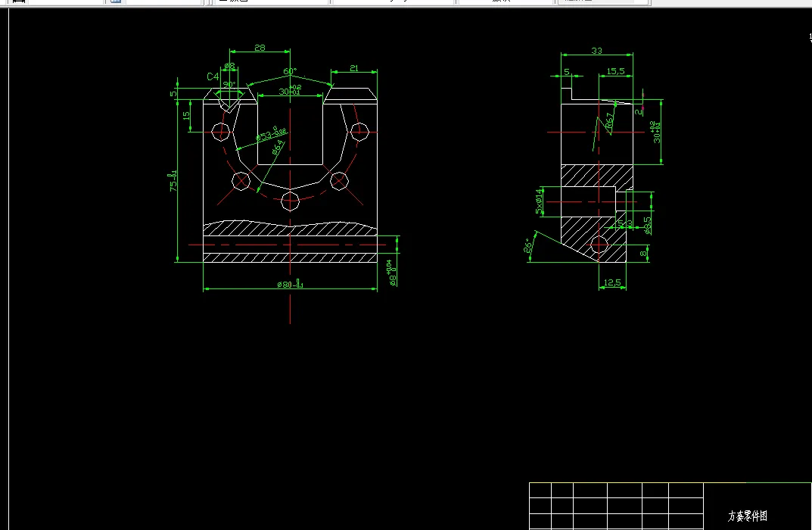The image size is (812, 530).
Task: Click the ø64 bolt circle dimension text
Action: 278,147
